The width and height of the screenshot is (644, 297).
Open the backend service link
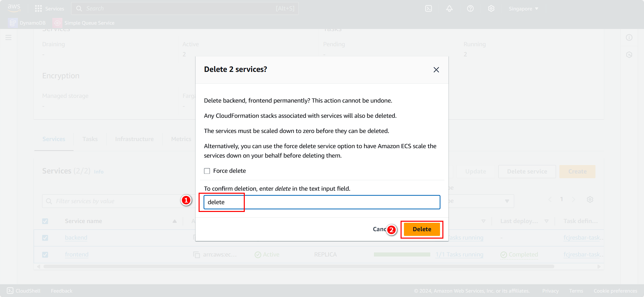76,238
